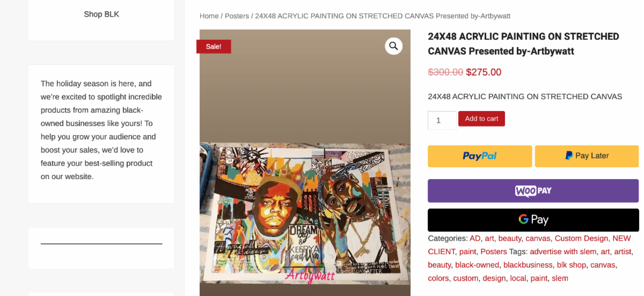The width and height of the screenshot is (644, 296).
Task: Click the PayPal checkout button
Action: point(480,156)
